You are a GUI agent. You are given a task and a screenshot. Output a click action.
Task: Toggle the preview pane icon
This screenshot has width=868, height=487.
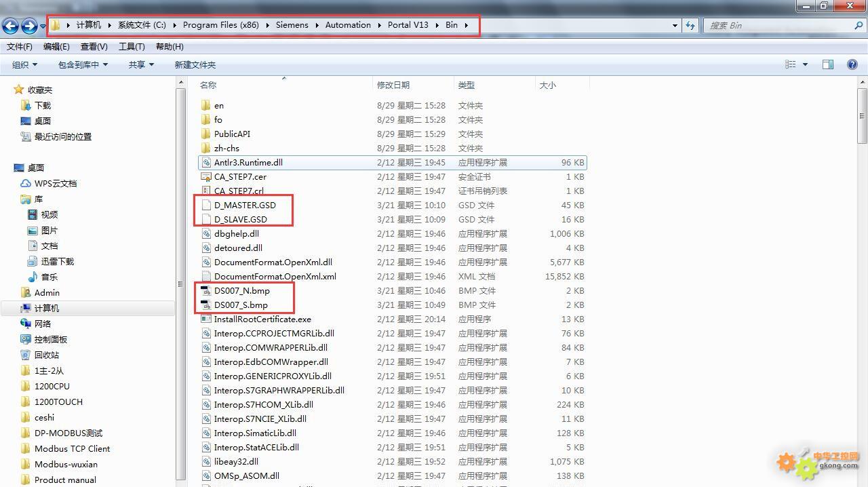(828, 64)
